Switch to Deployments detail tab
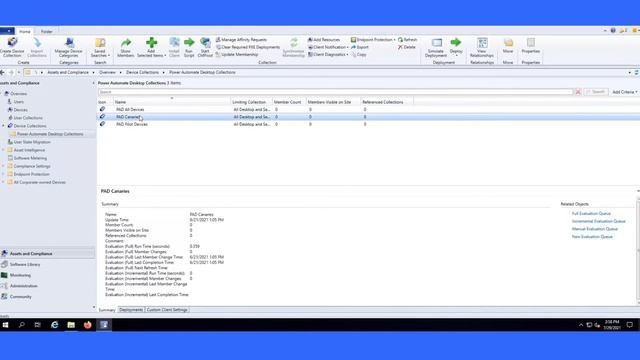This screenshot has height=360, width=640. pos(131,310)
